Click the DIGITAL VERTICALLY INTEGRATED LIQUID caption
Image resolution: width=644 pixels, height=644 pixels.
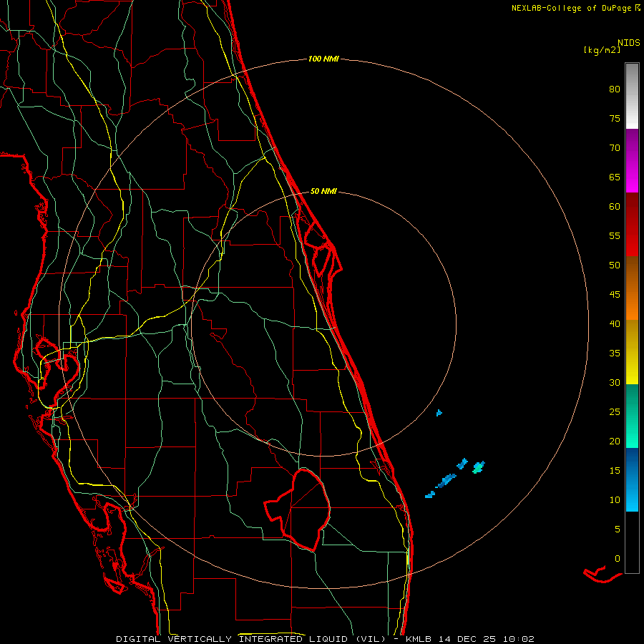(x=251, y=639)
